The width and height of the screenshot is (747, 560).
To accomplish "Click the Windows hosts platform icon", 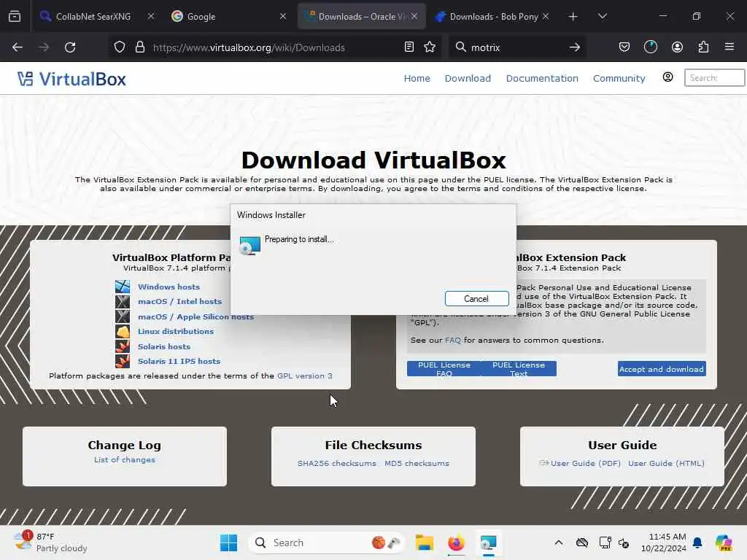I will pos(123,286).
